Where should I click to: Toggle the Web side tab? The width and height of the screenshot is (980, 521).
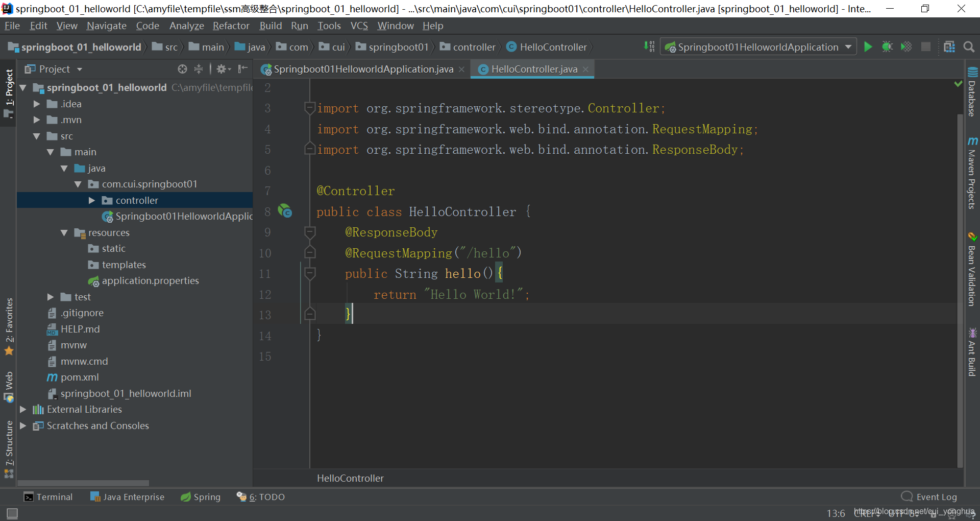tap(9, 387)
